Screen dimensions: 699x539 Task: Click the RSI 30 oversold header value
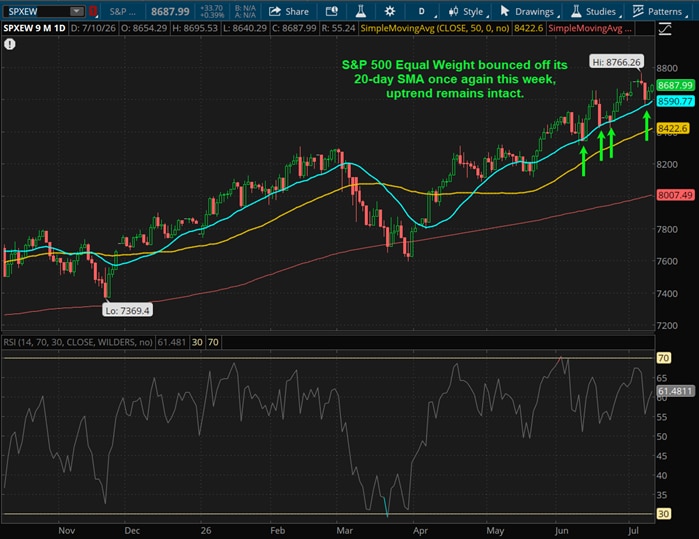197,342
